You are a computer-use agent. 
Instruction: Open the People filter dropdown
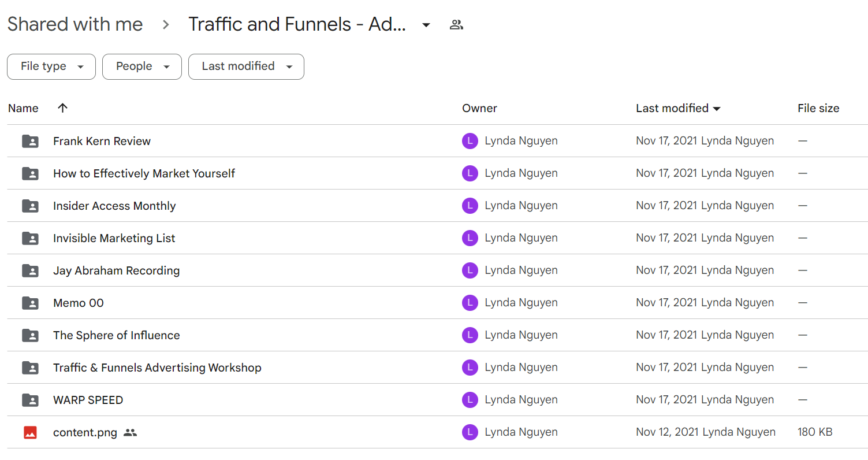[x=142, y=66]
